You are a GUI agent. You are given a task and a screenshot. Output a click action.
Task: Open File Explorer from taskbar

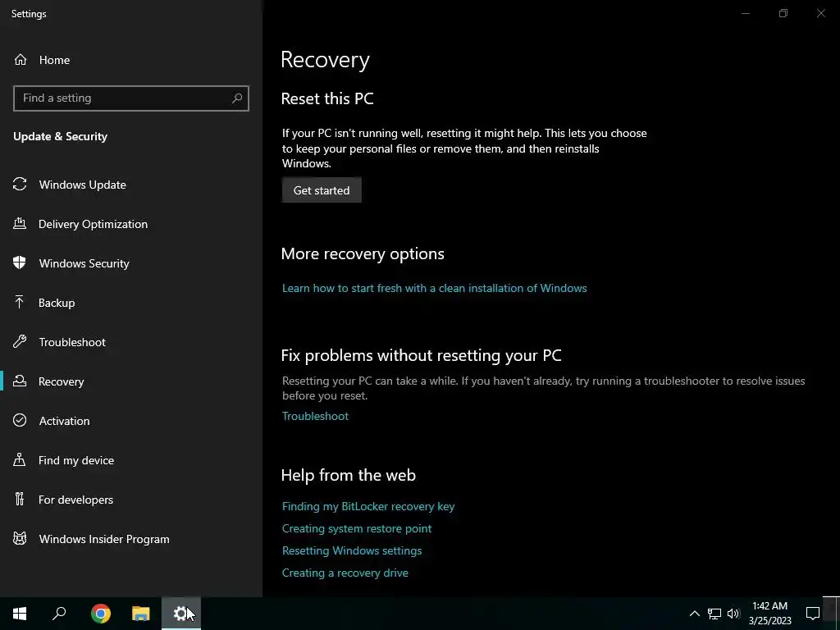coord(141,614)
